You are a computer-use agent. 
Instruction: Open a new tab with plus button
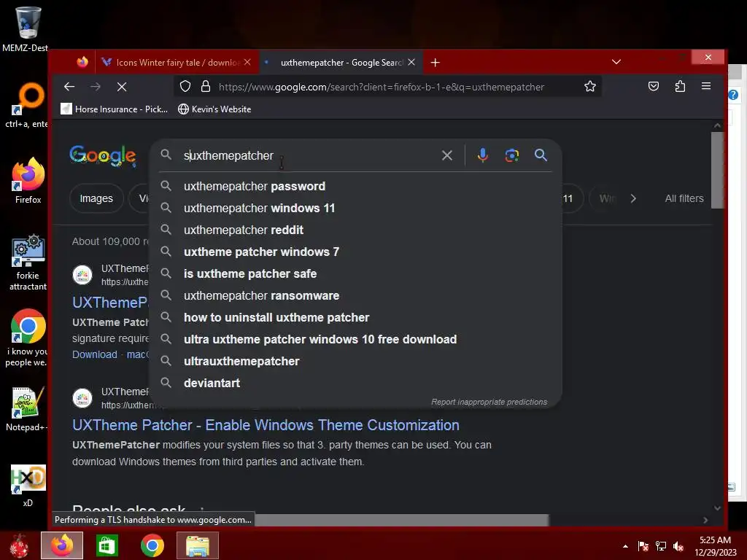click(435, 63)
